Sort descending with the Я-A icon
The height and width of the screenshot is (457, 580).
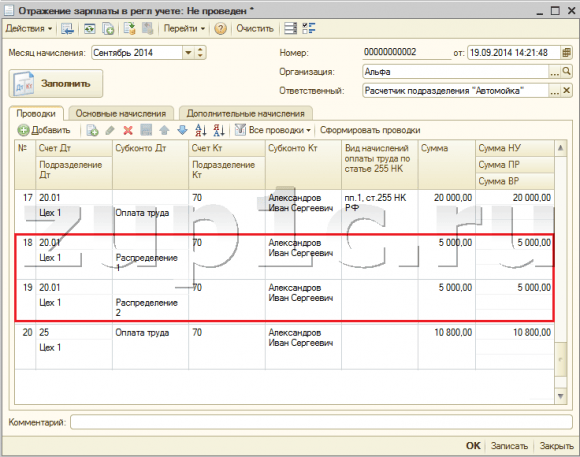tap(219, 130)
